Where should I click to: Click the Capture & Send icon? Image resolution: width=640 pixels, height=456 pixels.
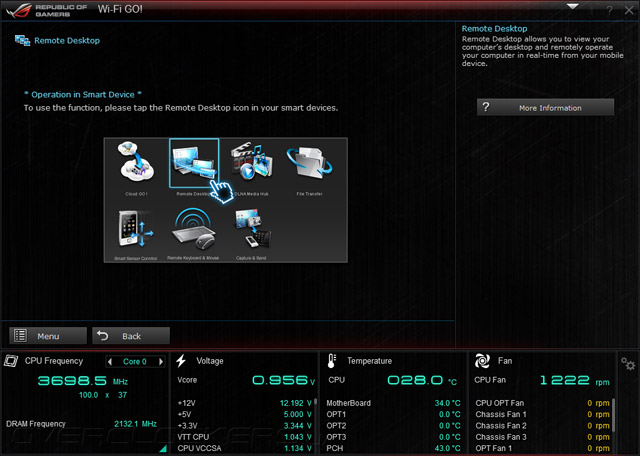point(252,229)
